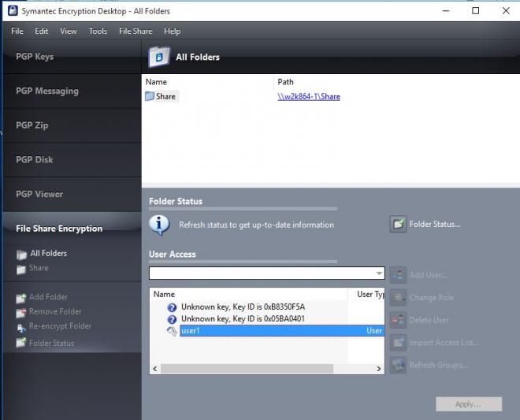Open the Tools menu

(98, 32)
